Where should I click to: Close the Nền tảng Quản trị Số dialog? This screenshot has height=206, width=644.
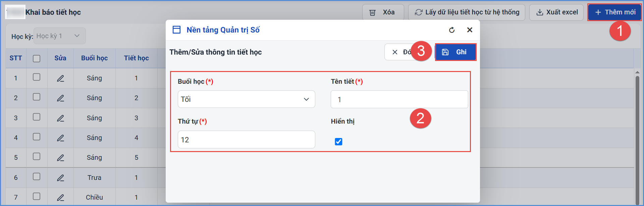(x=470, y=30)
